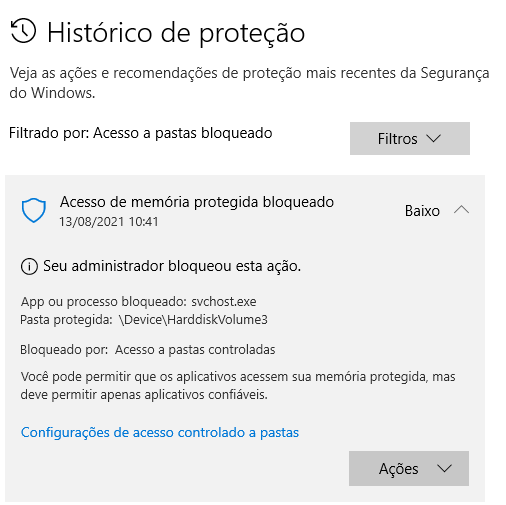
Task: Click the blue shield icon of blocked entry
Action: pos(34,210)
